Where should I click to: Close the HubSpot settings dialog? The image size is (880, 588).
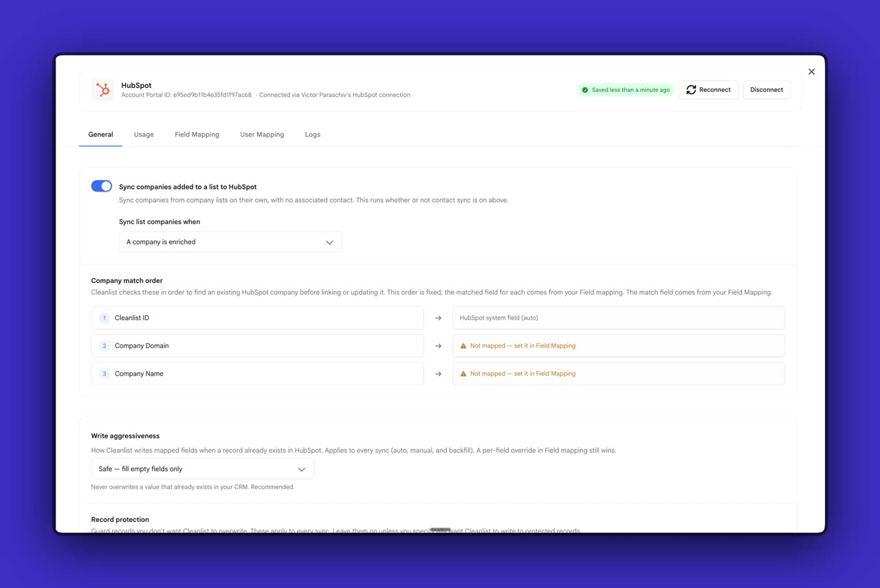click(x=811, y=71)
